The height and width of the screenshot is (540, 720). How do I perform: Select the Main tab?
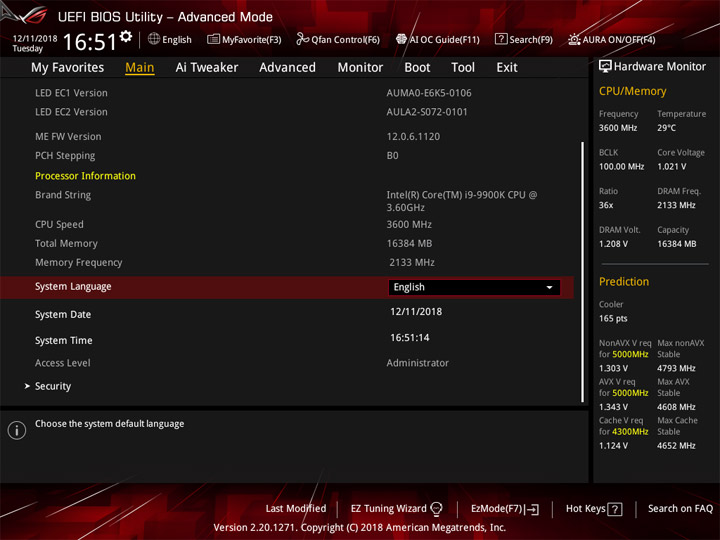(140, 68)
